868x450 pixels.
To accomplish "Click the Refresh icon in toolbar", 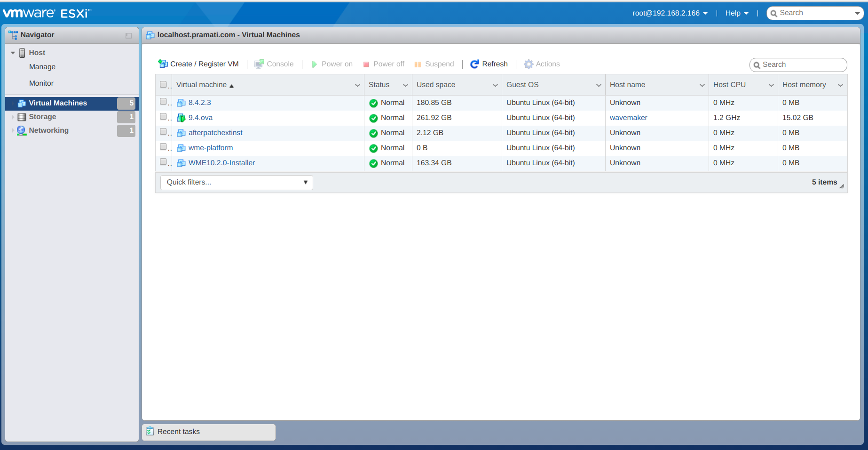I will coord(474,64).
